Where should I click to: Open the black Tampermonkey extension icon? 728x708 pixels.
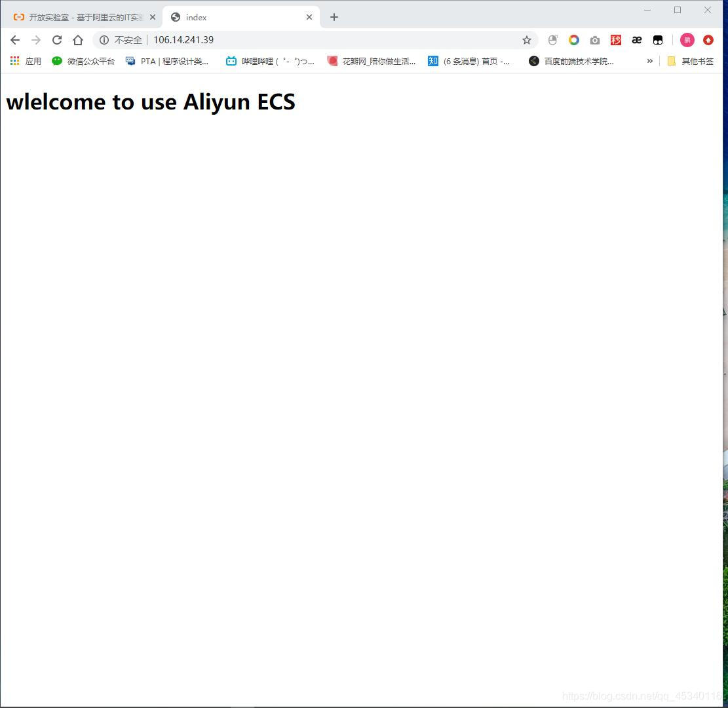pos(658,41)
